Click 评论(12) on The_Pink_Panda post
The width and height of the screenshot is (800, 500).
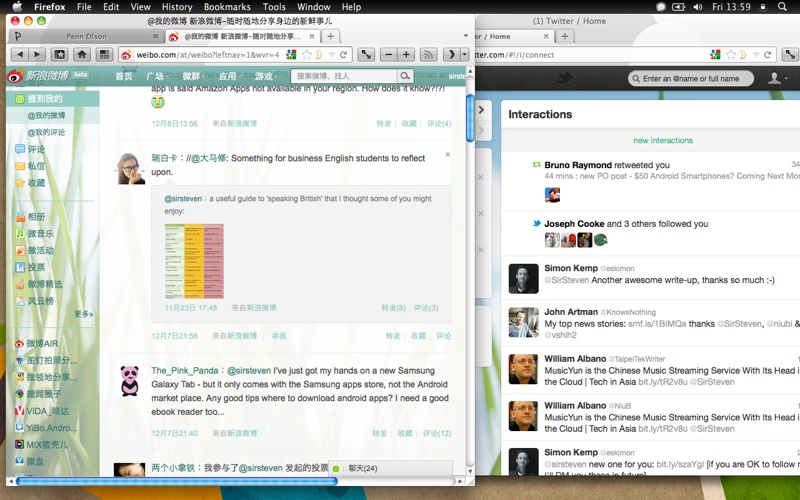(x=437, y=433)
